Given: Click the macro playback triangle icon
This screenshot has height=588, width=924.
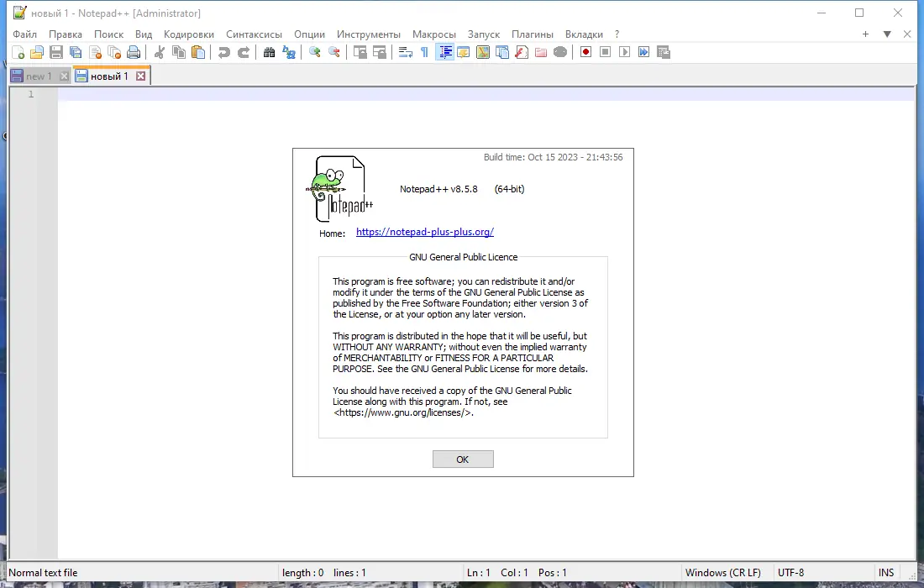Looking at the screenshot, I should coord(625,52).
